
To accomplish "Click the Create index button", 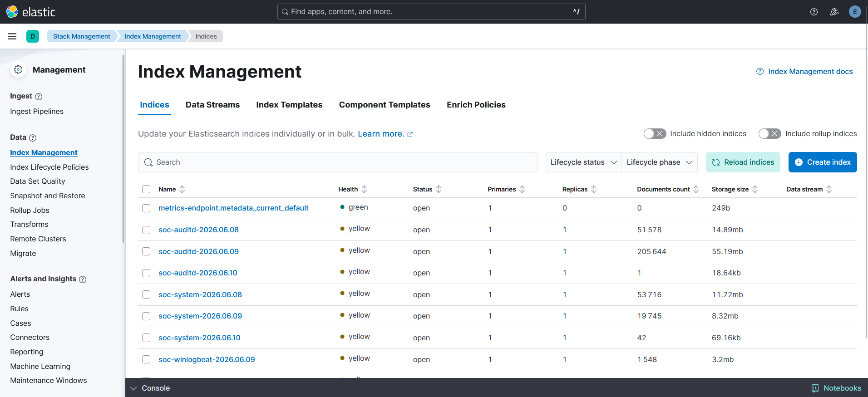I will 823,162.
